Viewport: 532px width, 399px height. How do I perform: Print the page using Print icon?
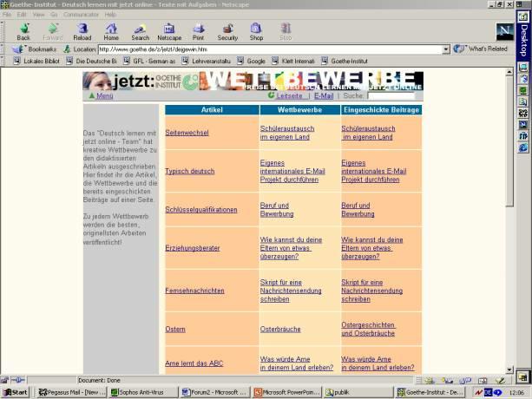click(x=198, y=31)
